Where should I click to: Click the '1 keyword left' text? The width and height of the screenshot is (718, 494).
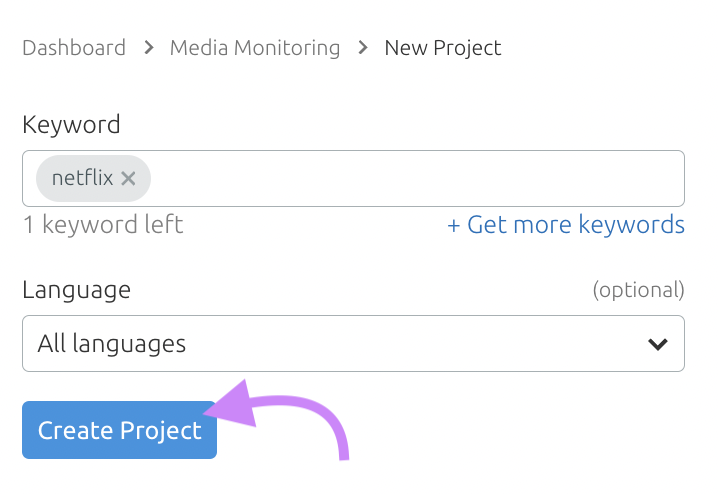103,224
